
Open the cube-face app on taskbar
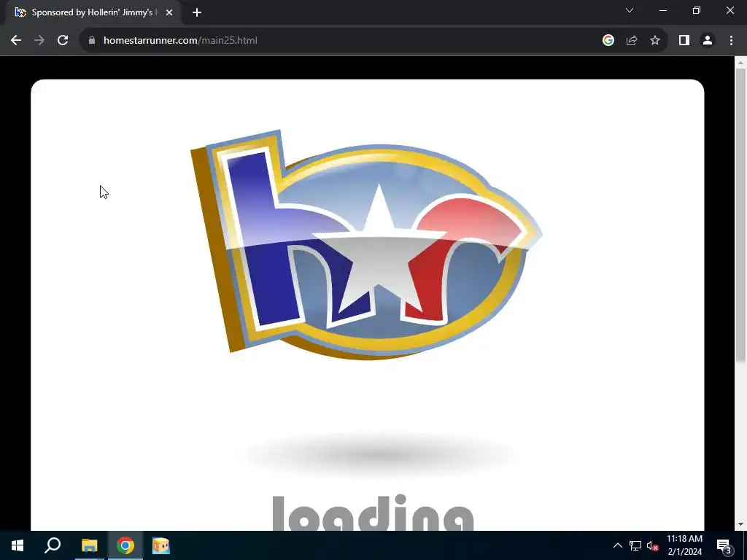click(161, 545)
